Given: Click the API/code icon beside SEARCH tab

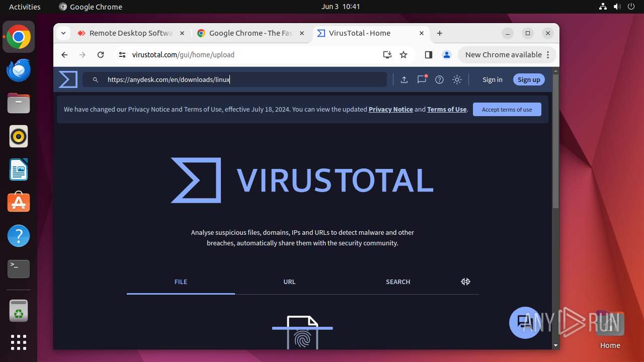Looking at the screenshot, I should (465, 282).
